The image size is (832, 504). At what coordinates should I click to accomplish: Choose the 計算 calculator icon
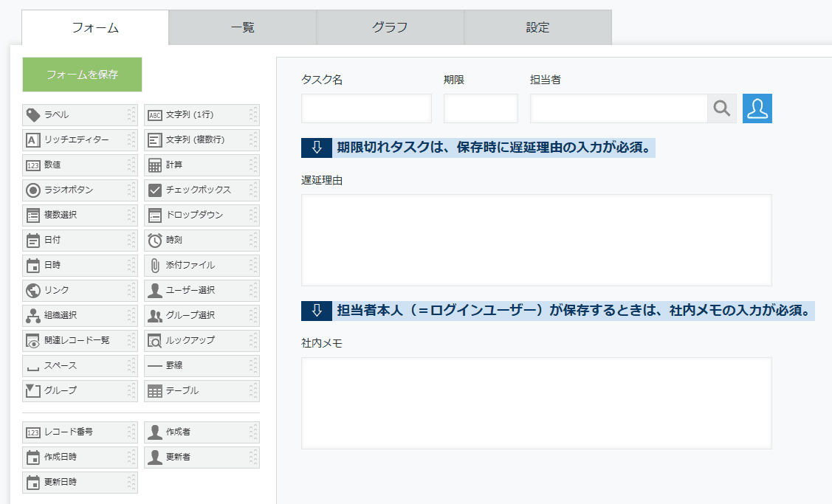point(154,165)
